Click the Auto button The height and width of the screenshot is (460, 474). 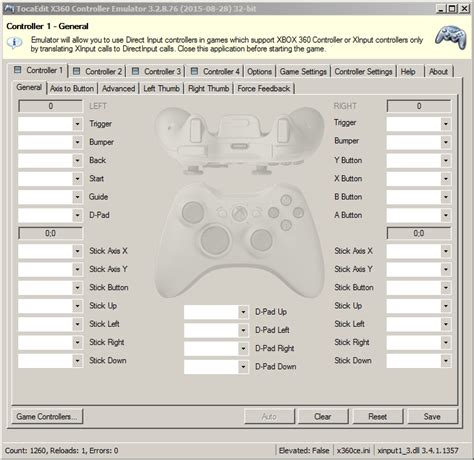point(269,417)
